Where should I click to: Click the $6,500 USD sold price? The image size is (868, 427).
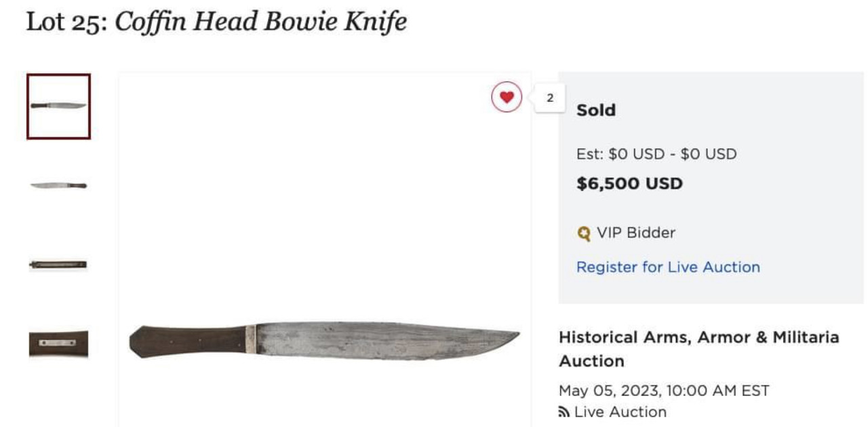(x=629, y=184)
